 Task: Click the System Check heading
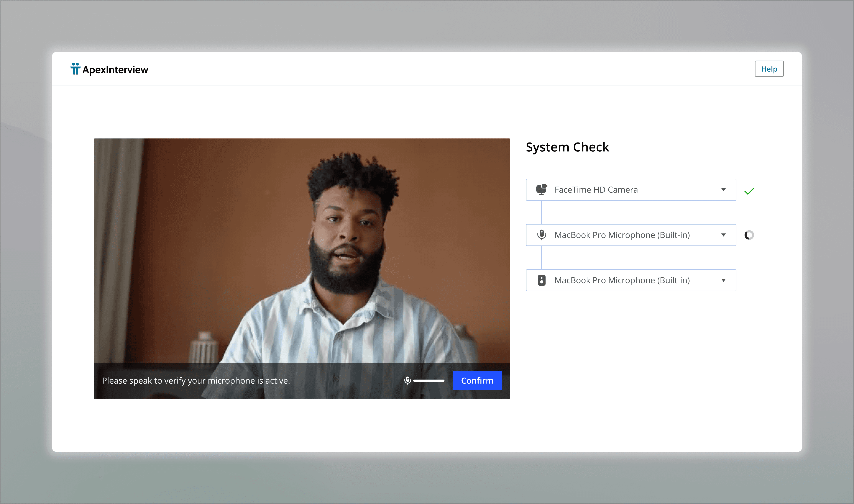click(567, 147)
